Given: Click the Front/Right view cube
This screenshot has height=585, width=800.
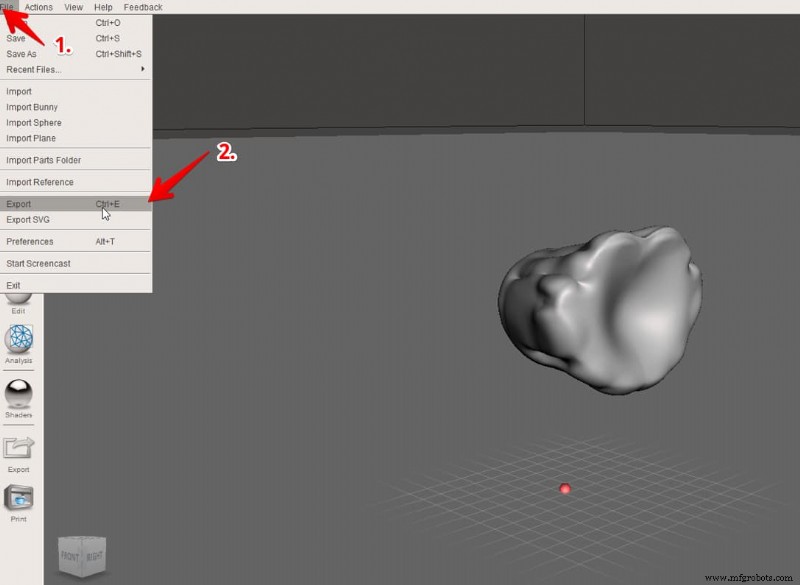Looking at the screenshot, I should coord(82,556).
